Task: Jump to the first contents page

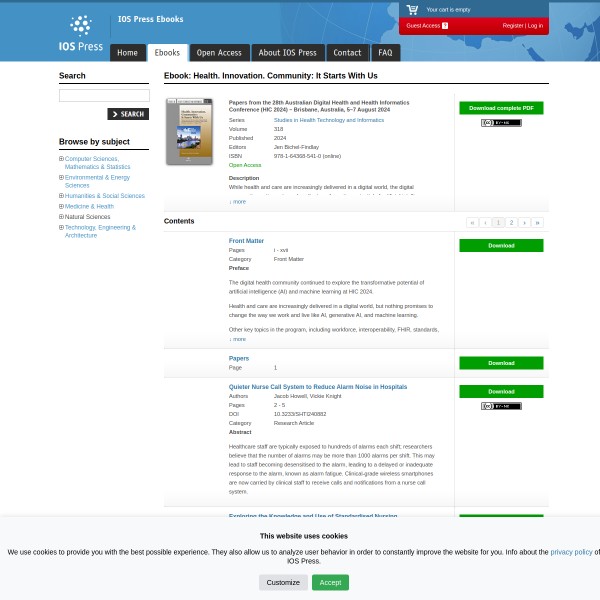Action: 472,222
